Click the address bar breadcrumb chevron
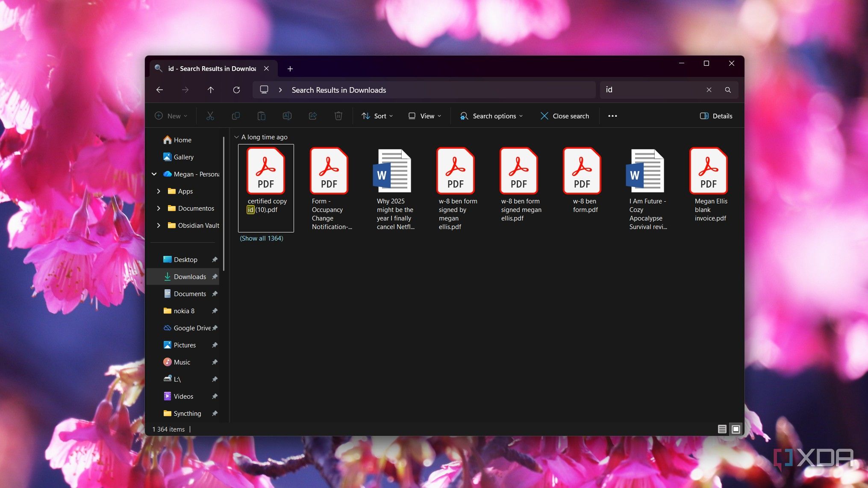The width and height of the screenshot is (868, 488). [280, 90]
